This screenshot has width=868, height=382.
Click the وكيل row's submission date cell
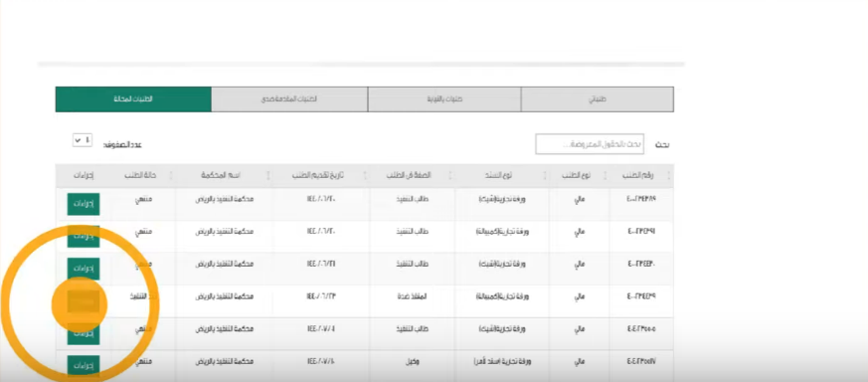point(321,361)
